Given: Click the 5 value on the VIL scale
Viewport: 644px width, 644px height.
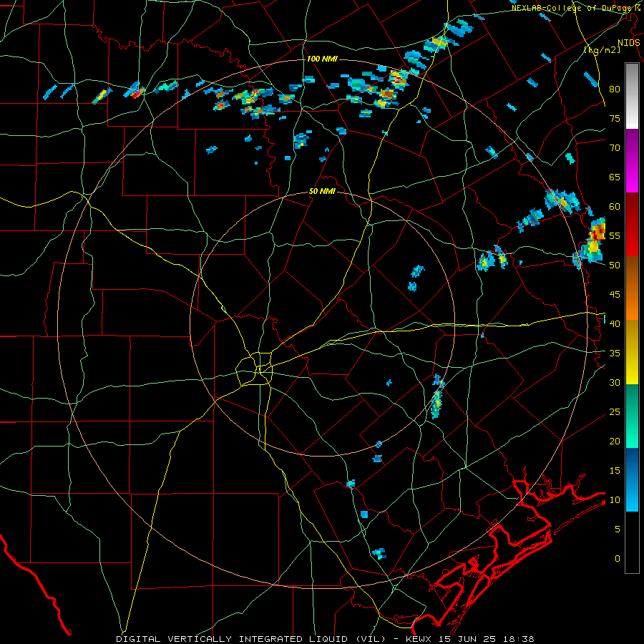Looking at the screenshot, I should pyautogui.click(x=618, y=530).
